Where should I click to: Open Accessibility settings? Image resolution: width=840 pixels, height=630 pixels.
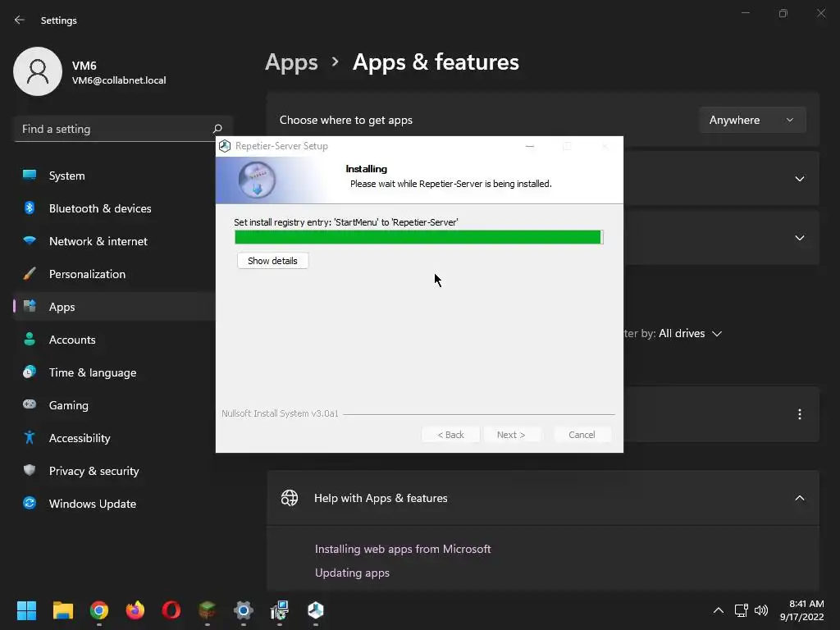[x=115, y=438]
